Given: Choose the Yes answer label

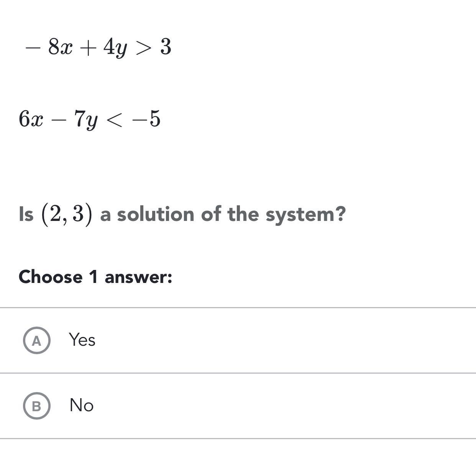Looking at the screenshot, I should click(82, 340).
